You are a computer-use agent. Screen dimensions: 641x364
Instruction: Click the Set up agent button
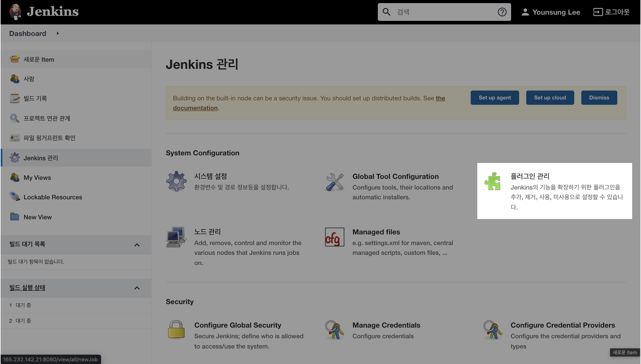pyautogui.click(x=494, y=98)
